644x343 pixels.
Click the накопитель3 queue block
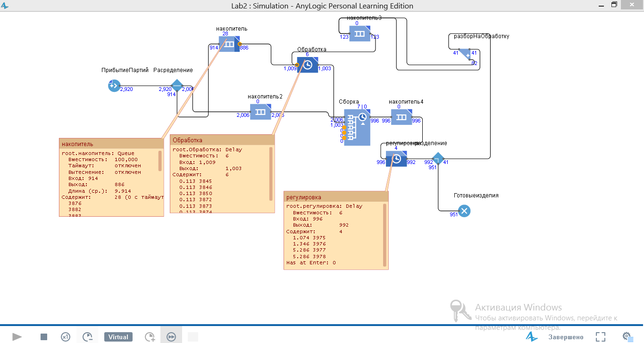(360, 34)
